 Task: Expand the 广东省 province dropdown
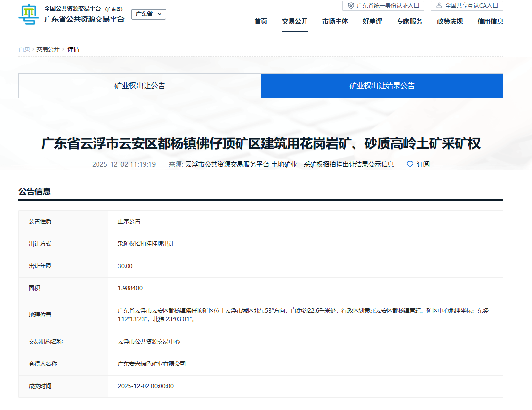[x=148, y=14]
